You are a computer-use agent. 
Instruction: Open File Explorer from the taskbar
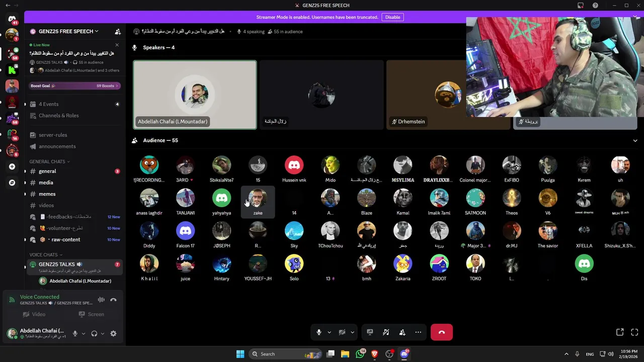coord(345,354)
